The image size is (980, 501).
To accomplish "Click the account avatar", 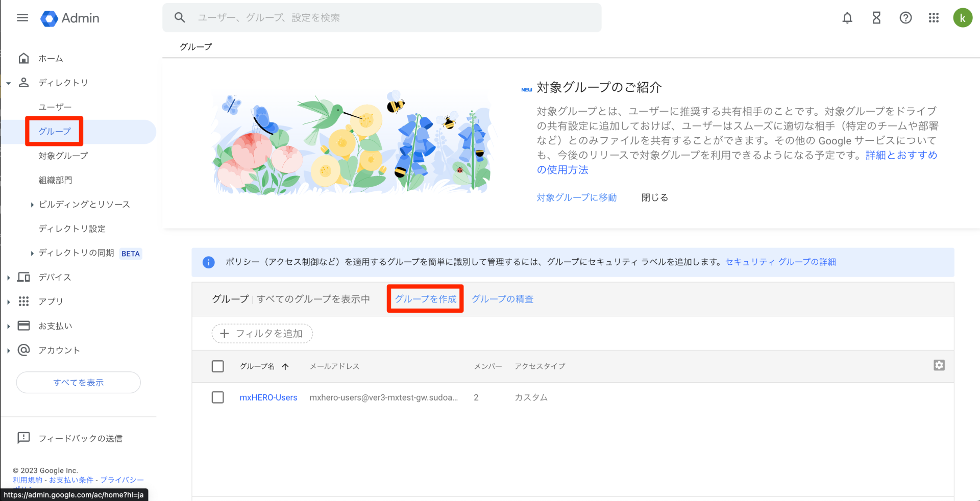I will coord(963,17).
